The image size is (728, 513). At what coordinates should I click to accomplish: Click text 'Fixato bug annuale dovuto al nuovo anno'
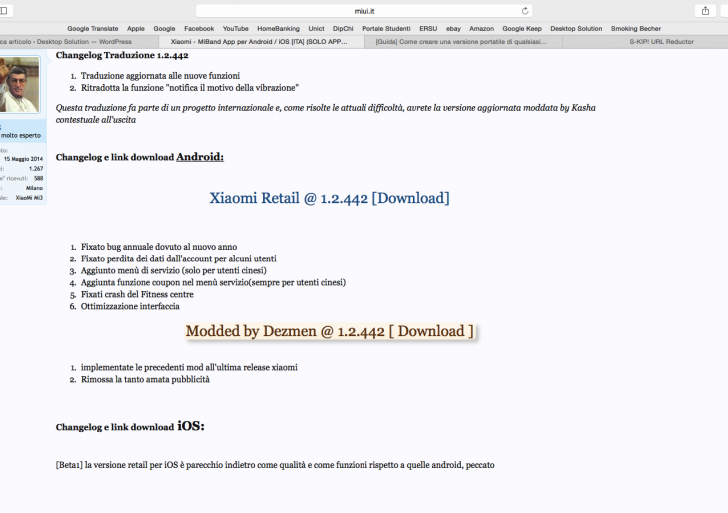pyautogui.click(x=159, y=247)
